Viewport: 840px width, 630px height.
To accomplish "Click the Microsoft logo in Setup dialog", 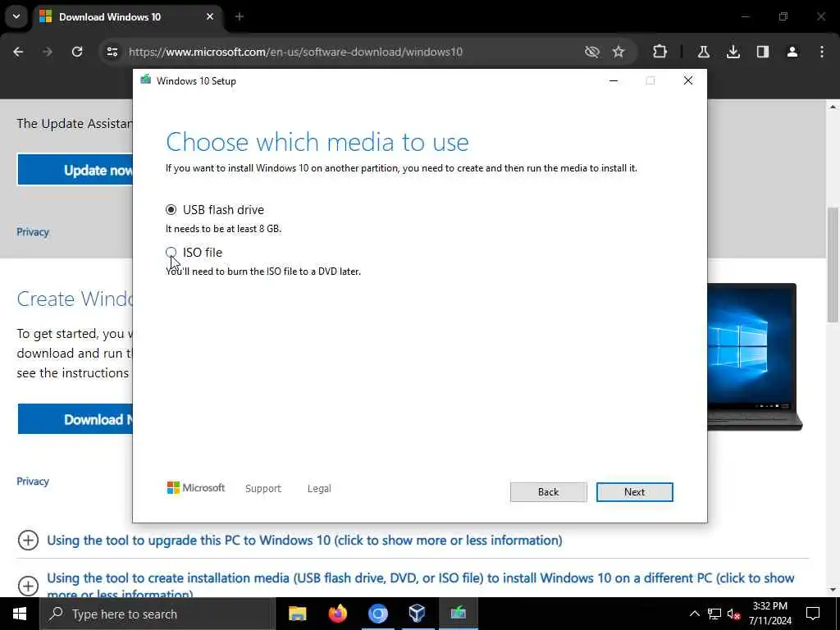I will [x=195, y=488].
